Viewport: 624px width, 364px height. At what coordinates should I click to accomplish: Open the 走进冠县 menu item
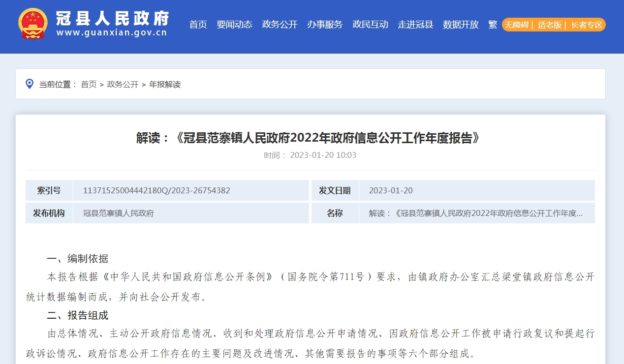(x=416, y=25)
